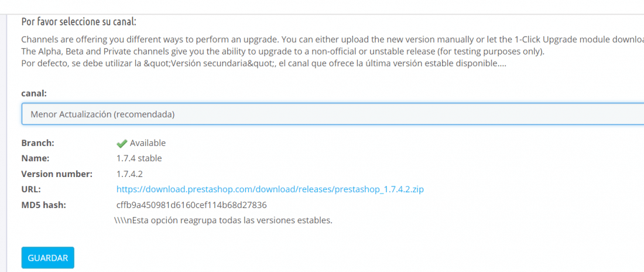Click the "Channels are offering you" description line
Viewport: 644px width, 272px height.
[x=333, y=40]
